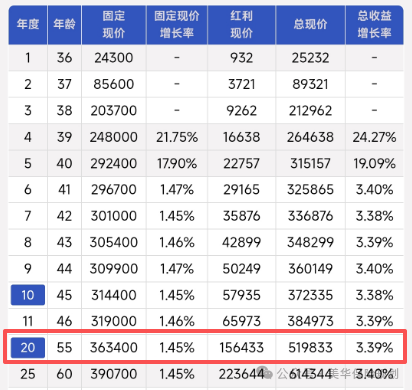Screen dimensions: 412x390
Task: Click total cash value 348299
Action: [x=310, y=242]
